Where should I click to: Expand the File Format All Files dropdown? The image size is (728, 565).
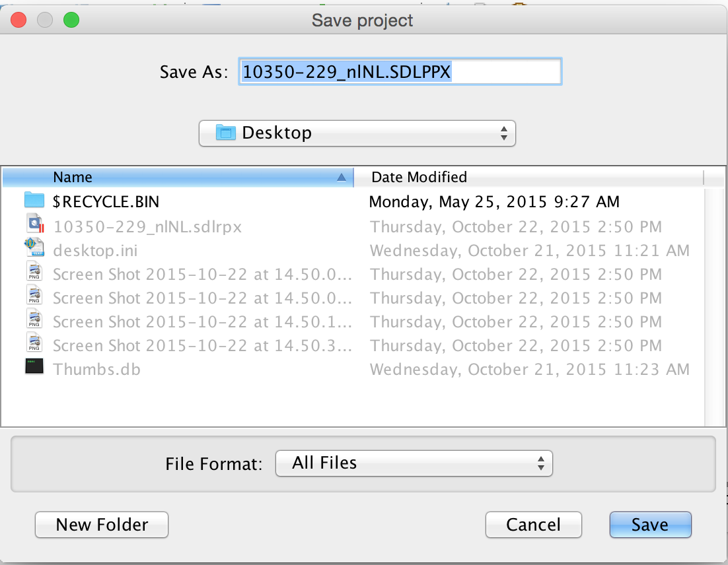tap(414, 463)
